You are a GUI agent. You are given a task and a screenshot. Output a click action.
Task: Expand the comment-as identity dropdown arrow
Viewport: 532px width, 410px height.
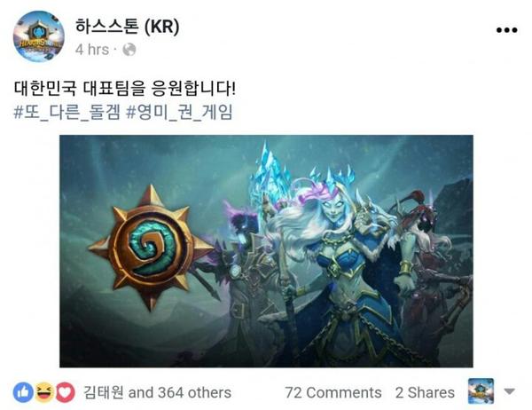click(509, 391)
